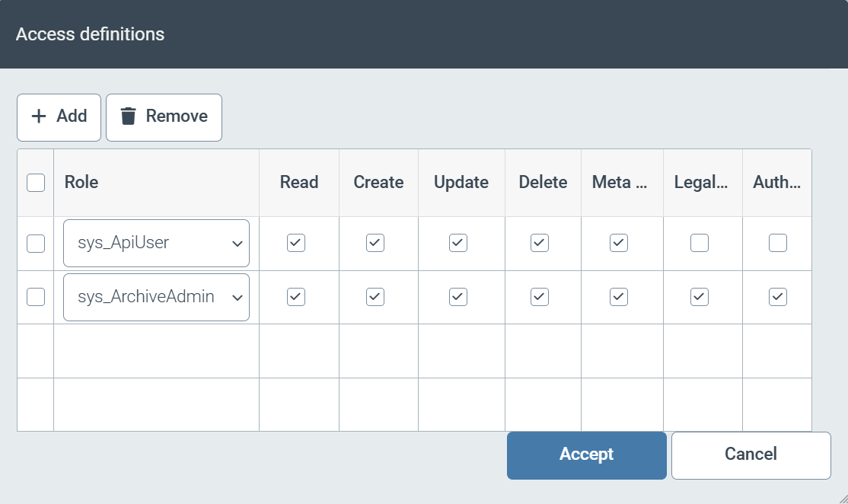This screenshot has width=848, height=504.
Task: Disable Legal permission for sys_ArchiveAdmin
Action: pyautogui.click(x=699, y=297)
